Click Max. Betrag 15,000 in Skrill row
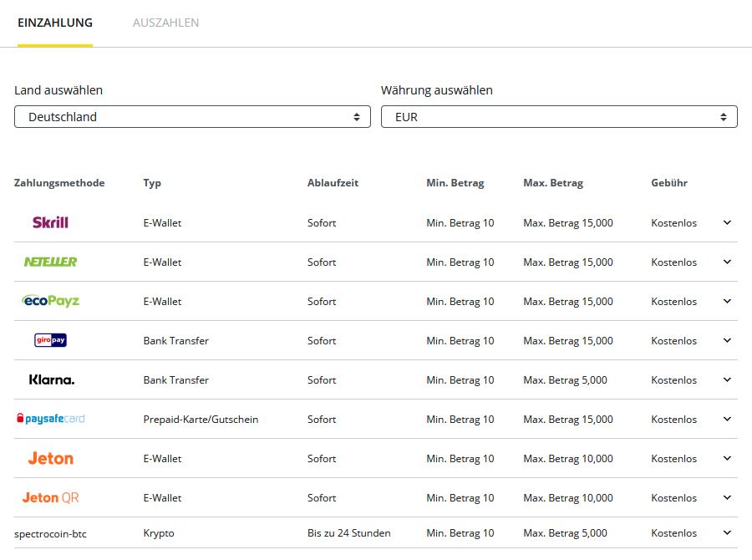 pyautogui.click(x=568, y=222)
